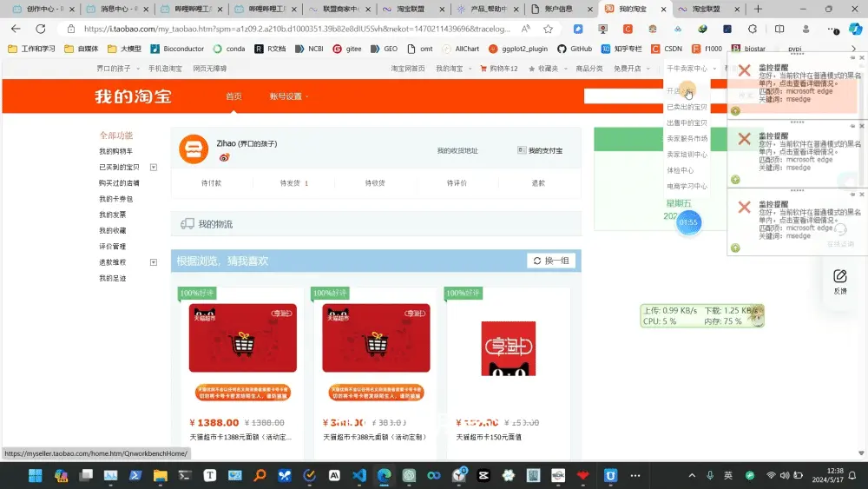The image size is (868, 489).
Task: Click Microsoft Edge icon in the taskbar
Action: click(x=385, y=475)
